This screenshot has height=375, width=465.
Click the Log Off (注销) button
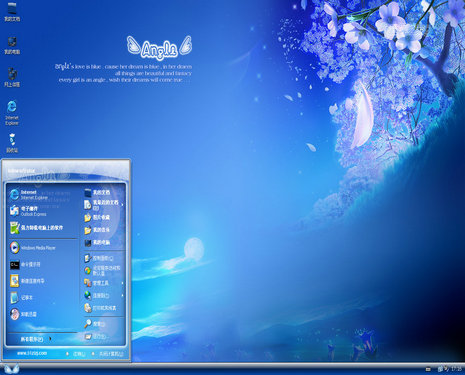click(76, 354)
